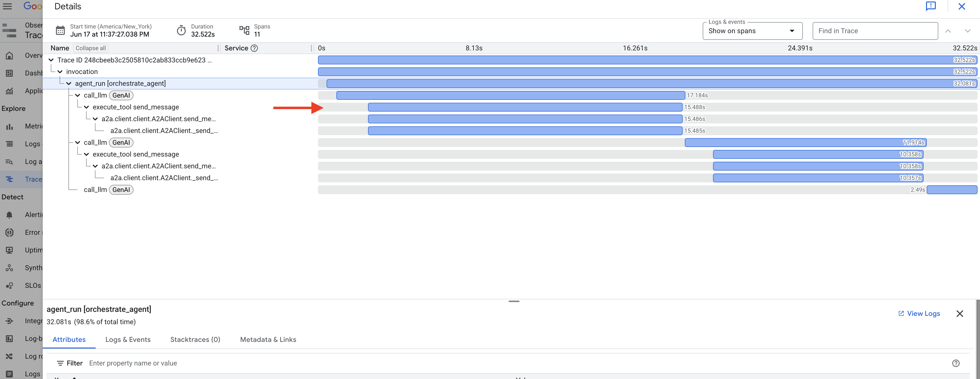This screenshot has height=379, width=980.
Task: Click the 17.184s call_llm timeline bar
Action: (510, 96)
